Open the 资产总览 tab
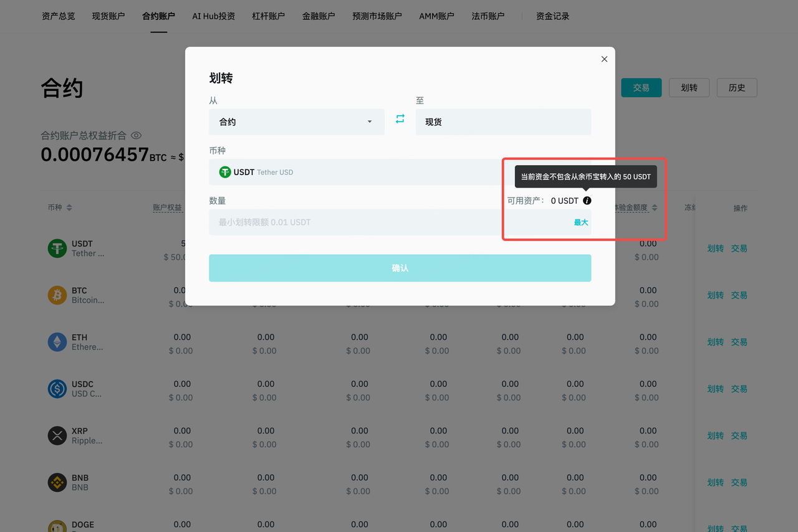This screenshot has width=798, height=532. click(x=59, y=16)
